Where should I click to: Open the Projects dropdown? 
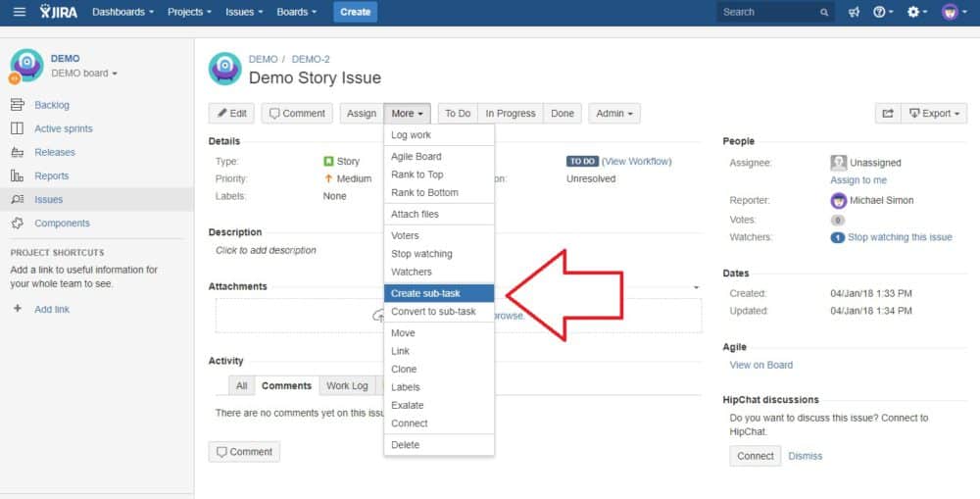[189, 12]
